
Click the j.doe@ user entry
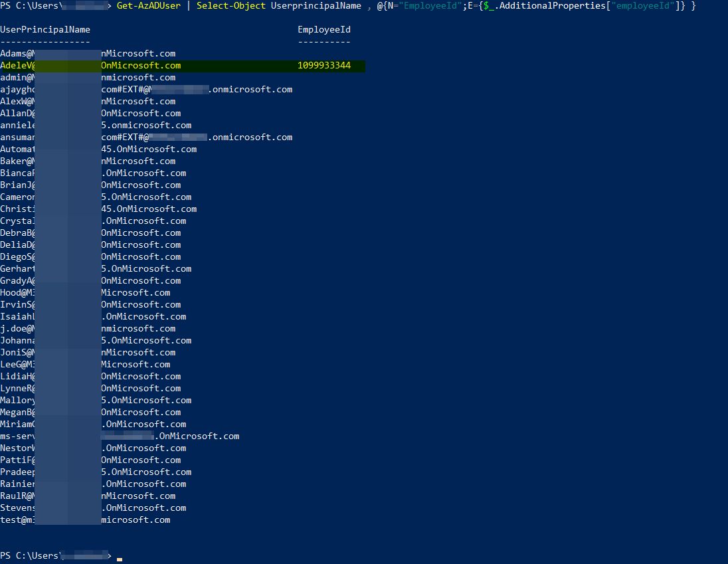(88, 329)
